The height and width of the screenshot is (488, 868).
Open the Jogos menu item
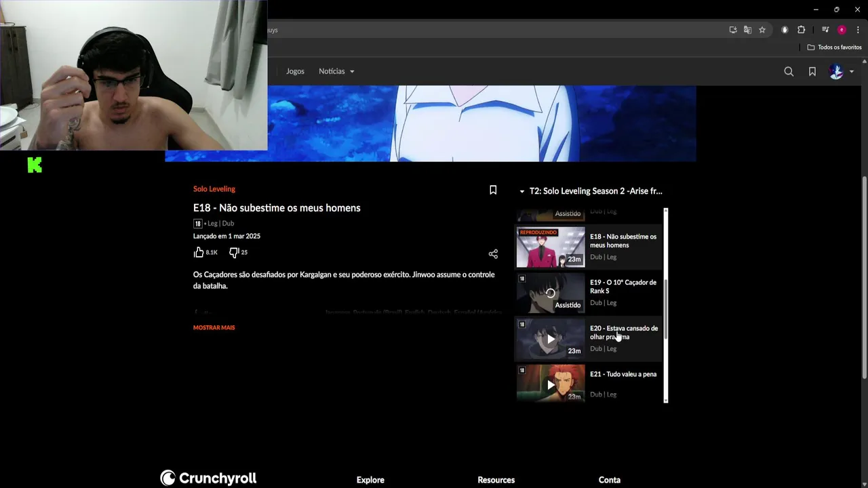tap(295, 71)
